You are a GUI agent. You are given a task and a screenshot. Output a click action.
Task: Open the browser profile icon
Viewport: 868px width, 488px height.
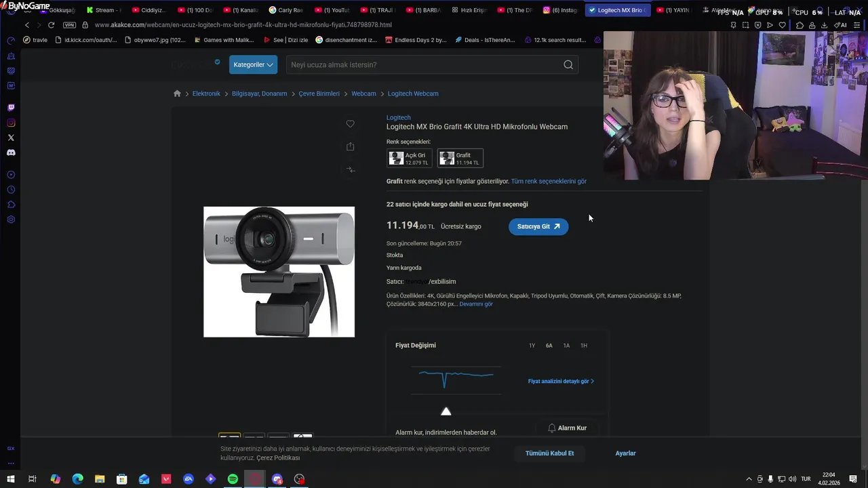tap(812, 25)
